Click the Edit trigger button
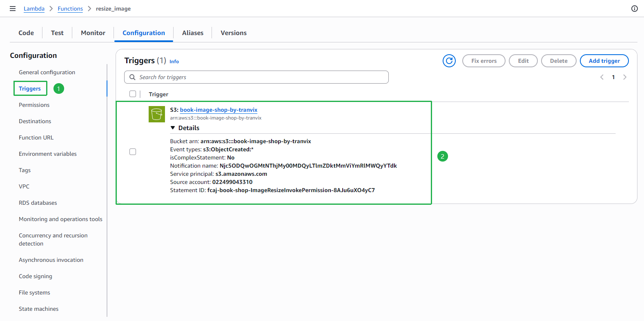Image resolution: width=644 pixels, height=321 pixels. point(523,61)
